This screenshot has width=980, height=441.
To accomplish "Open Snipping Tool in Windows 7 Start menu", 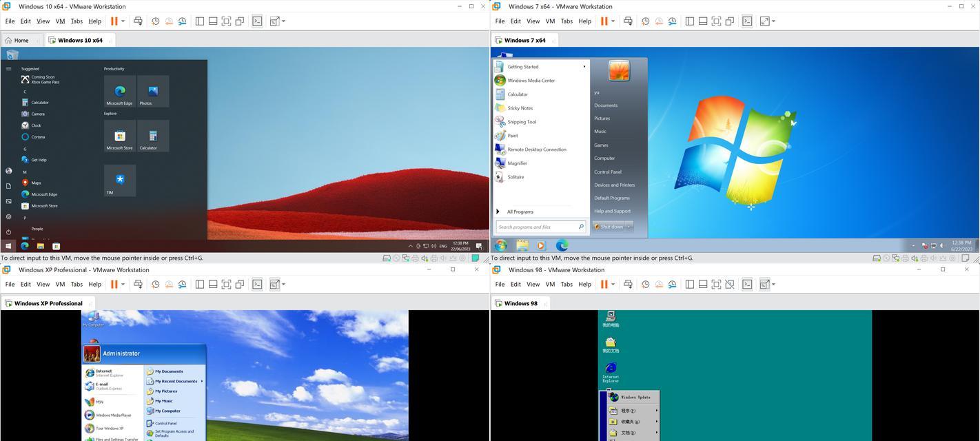I will 522,122.
